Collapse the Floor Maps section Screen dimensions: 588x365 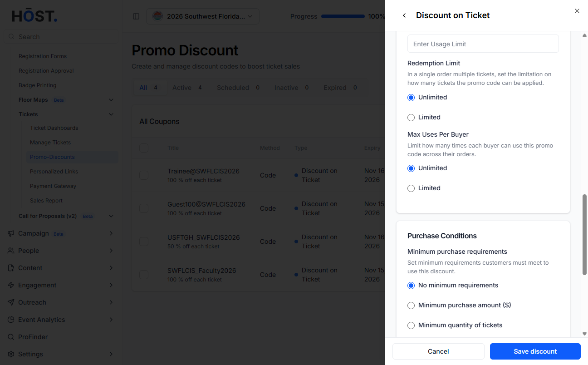click(111, 100)
